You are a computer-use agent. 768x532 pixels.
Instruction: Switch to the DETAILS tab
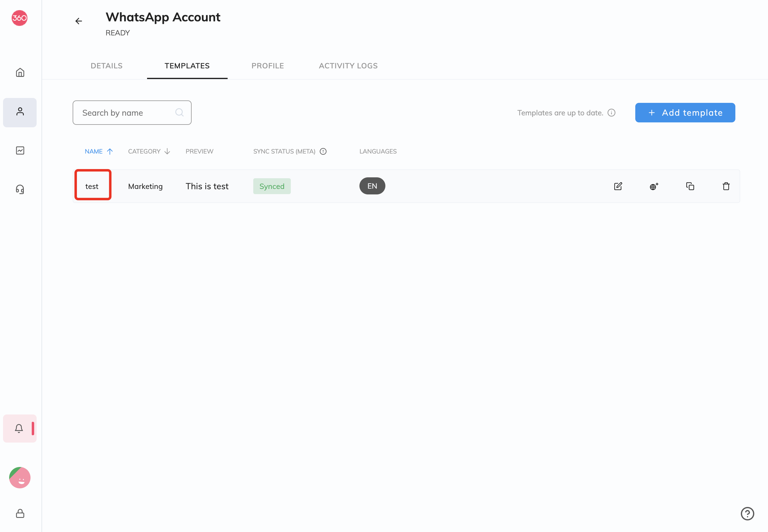click(x=106, y=66)
